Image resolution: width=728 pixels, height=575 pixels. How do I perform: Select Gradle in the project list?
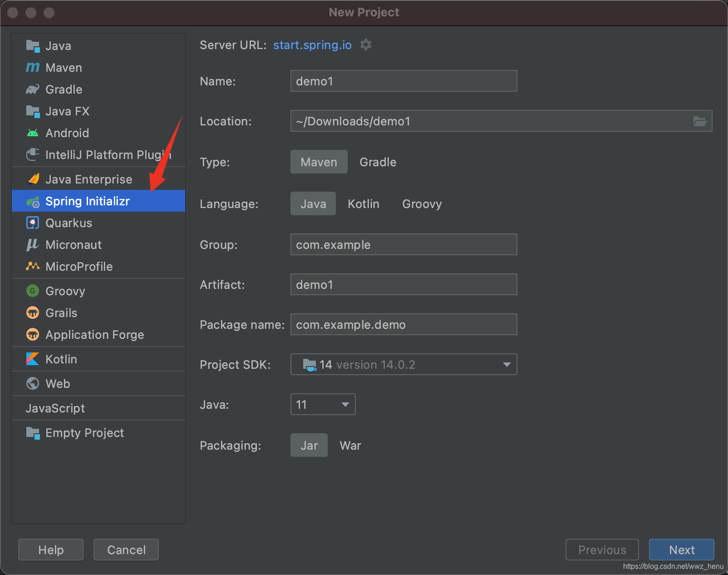(98, 89)
